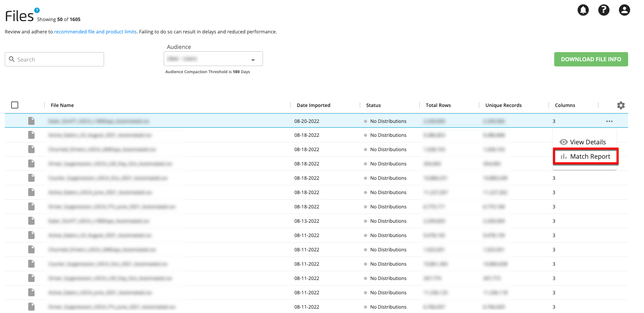
Task: Sort by Unique Records column header
Action: (503, 105)
